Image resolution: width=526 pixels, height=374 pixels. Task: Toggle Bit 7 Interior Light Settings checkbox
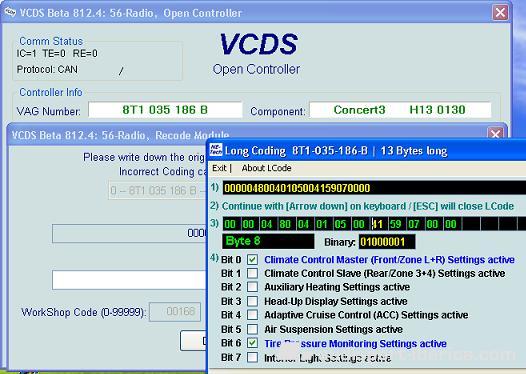pos(252,357)
